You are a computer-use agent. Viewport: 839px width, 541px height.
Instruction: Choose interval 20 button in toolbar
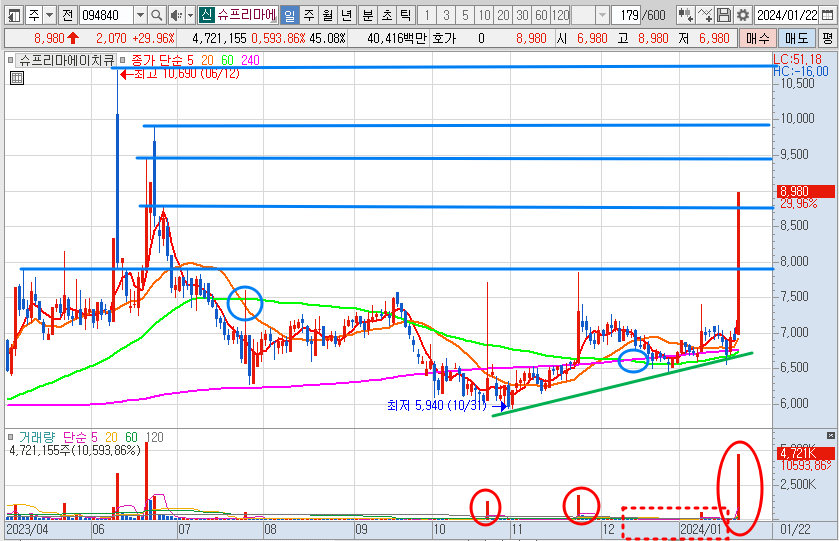(503, 15)
